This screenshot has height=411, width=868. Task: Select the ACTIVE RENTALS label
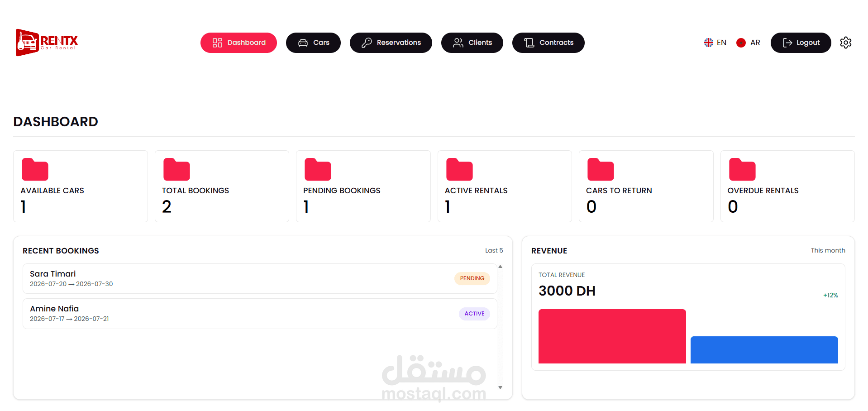pos(476,191)
